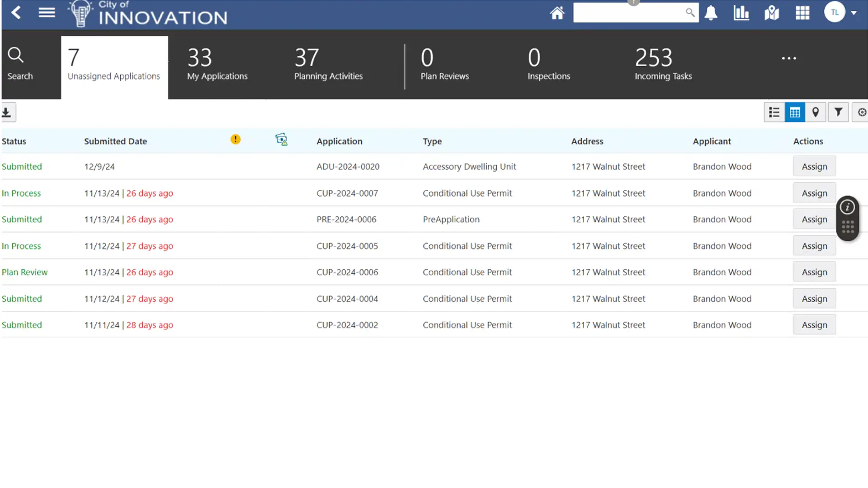Viewport: 868px width, 488px height.
Task: Open the hamburger navigation menu
Action: coord(47,13)
